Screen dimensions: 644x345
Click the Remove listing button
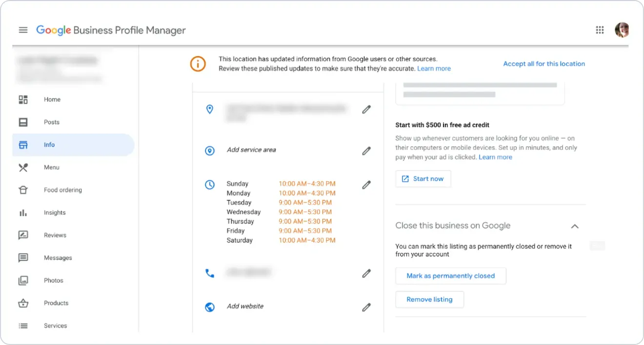429,300
